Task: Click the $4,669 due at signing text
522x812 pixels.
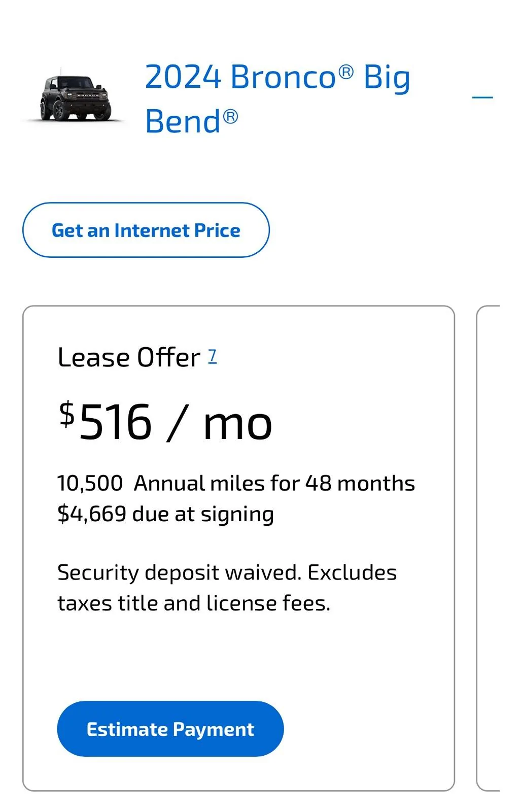Action: 165,514
